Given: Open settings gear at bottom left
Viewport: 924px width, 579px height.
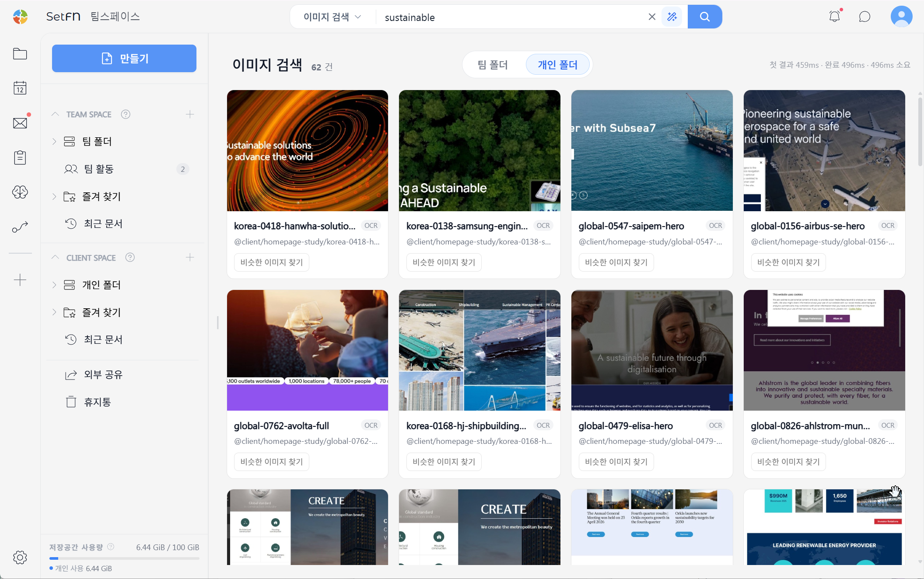Looking at the screenshot, I should 20,557.
